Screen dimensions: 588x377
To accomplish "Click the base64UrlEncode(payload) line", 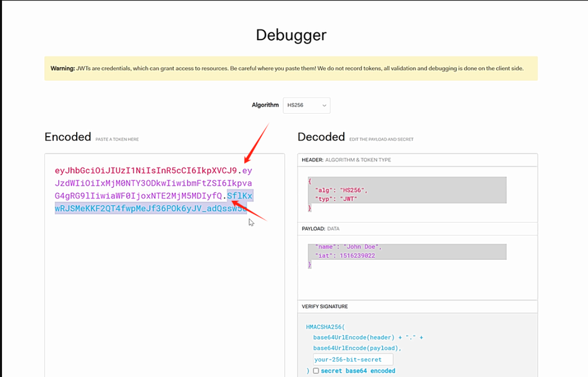I will point(357,348).
